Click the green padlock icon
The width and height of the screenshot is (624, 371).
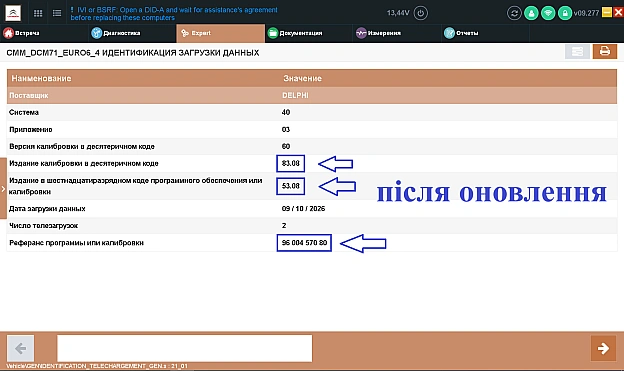point(565,13)
